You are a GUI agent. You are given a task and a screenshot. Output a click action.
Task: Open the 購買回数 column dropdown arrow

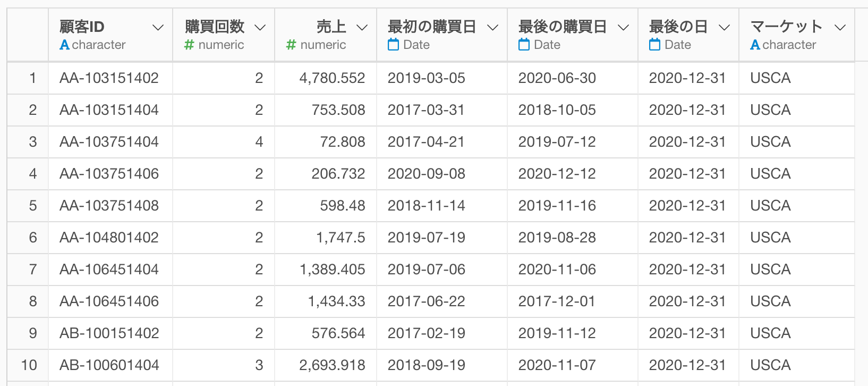260,28
